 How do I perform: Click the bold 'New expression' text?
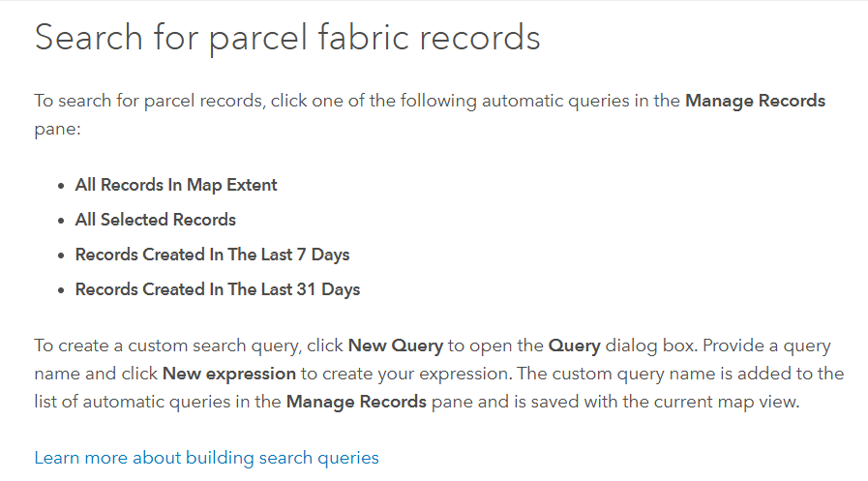228,374
